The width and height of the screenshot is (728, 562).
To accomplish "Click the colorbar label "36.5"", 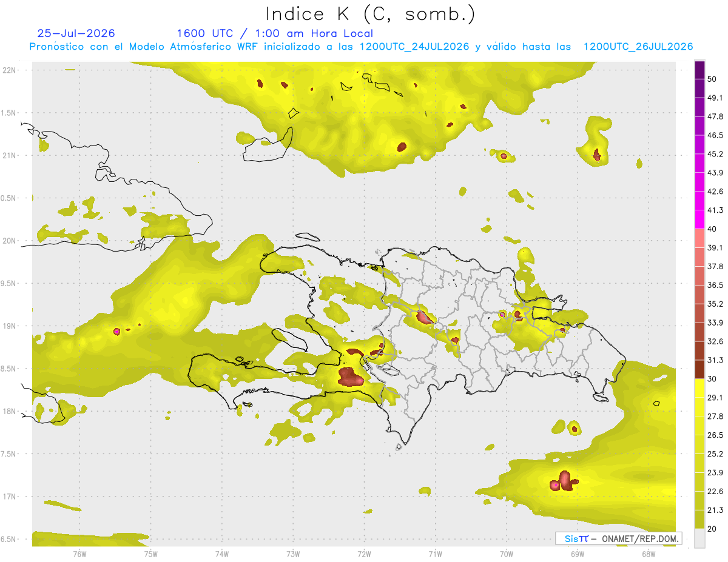I will [715, 285].
